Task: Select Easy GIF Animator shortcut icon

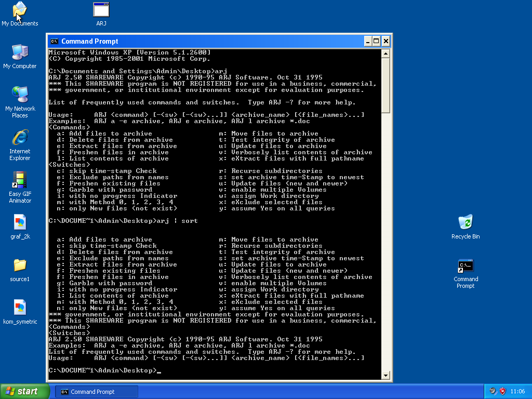Action: (x=20, y=187)
